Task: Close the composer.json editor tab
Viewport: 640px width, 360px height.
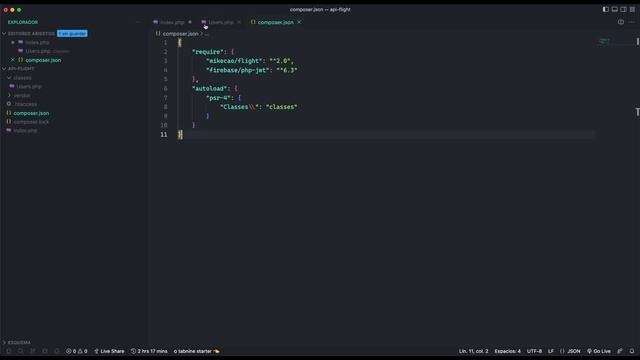Action: (x=299, y=22)
